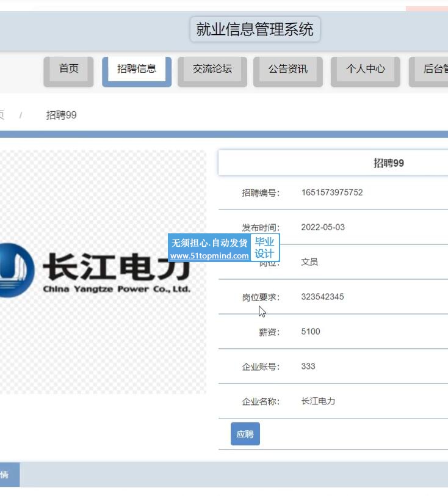Open the 公告资讯 tab
The width and height of the screenshot is (448, 496).
click(x=287, y=72)
